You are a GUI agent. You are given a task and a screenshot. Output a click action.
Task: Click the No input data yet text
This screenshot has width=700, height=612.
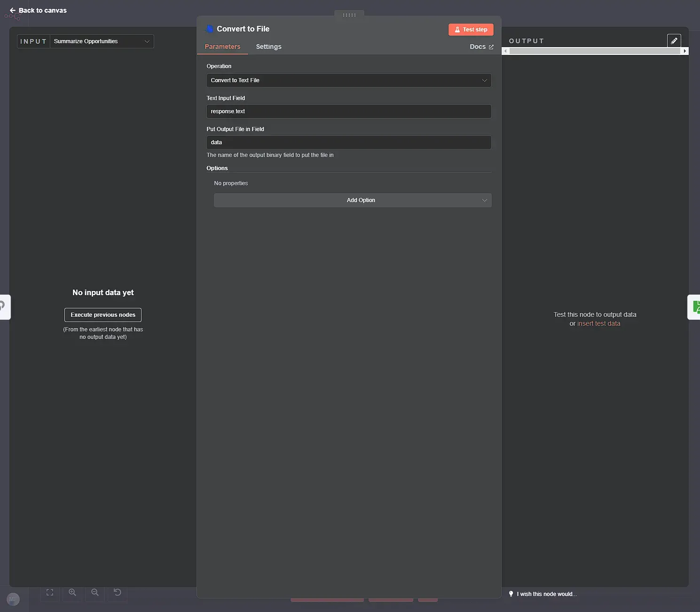103,292
